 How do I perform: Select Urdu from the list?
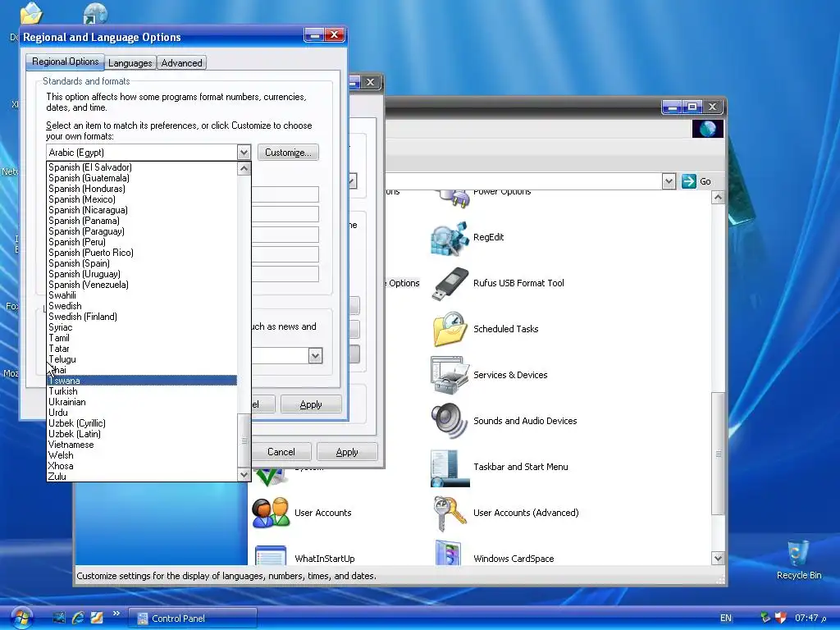[x=142, y=413]
